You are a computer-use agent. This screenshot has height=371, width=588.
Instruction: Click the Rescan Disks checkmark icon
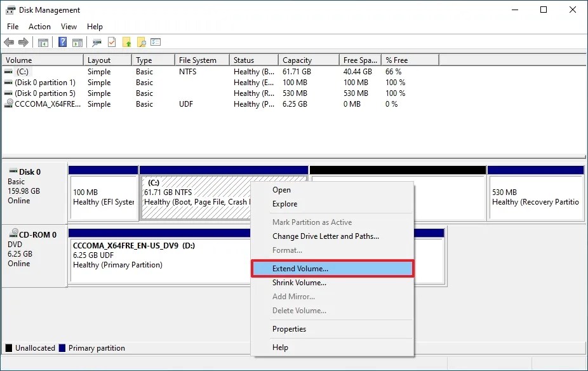tap(111, 42)
